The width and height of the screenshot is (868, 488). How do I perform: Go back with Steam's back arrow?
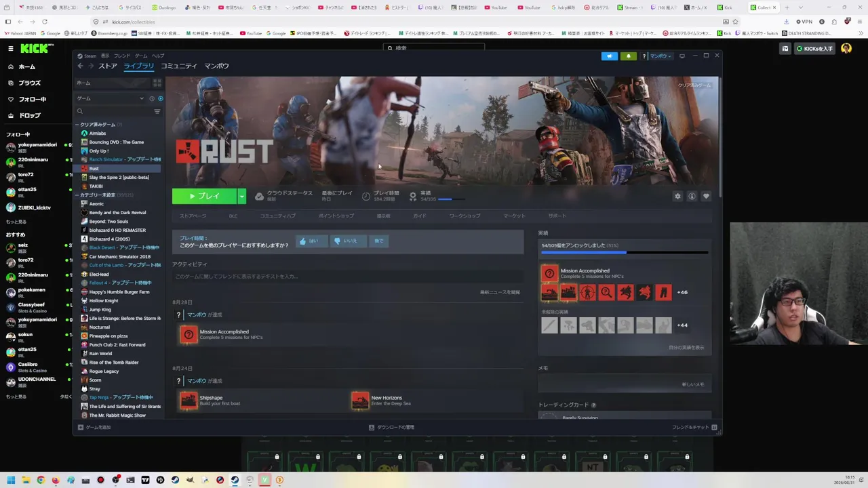[80, 66]
